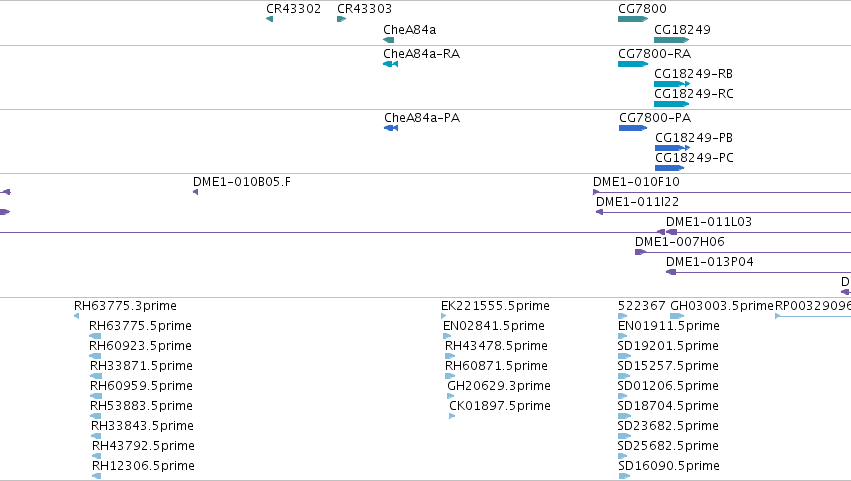Click the EK221555.5prime EST label

coord(495,306)
